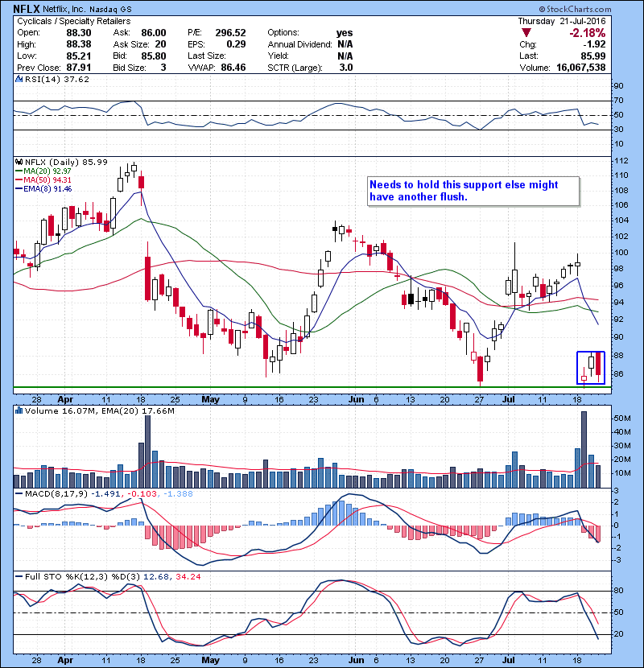Click the SCTR (Large) value 3.0
Screen dimensions: 644x668
(x=346, y=68)
